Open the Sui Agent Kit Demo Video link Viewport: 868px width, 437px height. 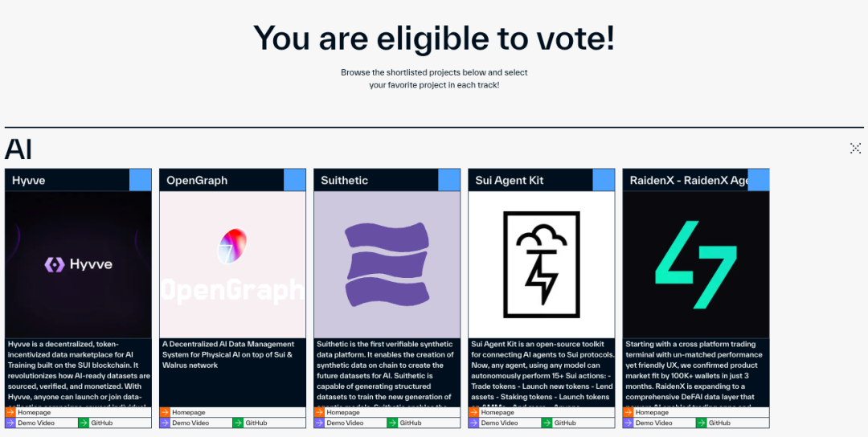click(x=502, y=423)
